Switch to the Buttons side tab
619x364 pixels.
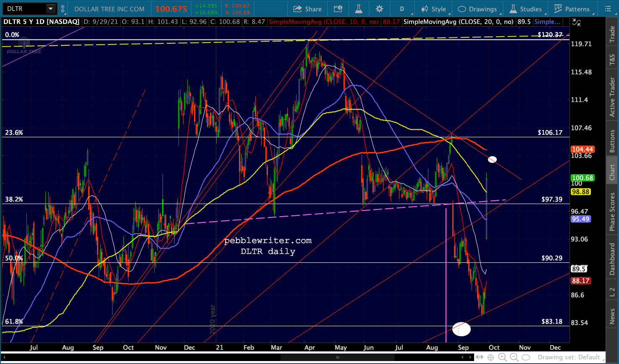tap(612, 141)
